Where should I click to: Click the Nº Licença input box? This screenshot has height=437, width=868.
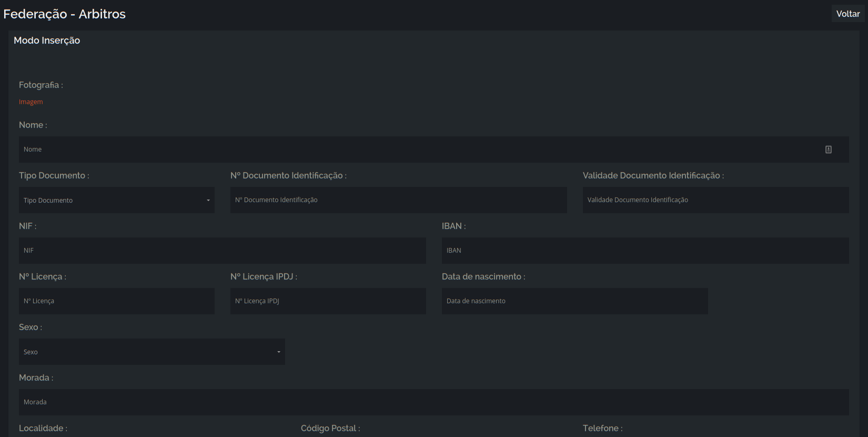pyautogui.click(x=117, y=301)
